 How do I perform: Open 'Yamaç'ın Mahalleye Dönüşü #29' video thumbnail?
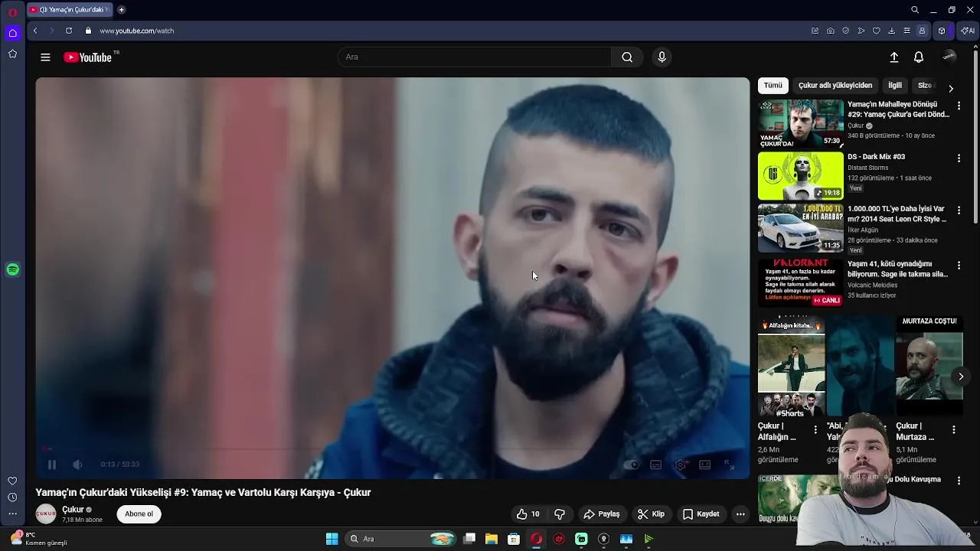801,123
